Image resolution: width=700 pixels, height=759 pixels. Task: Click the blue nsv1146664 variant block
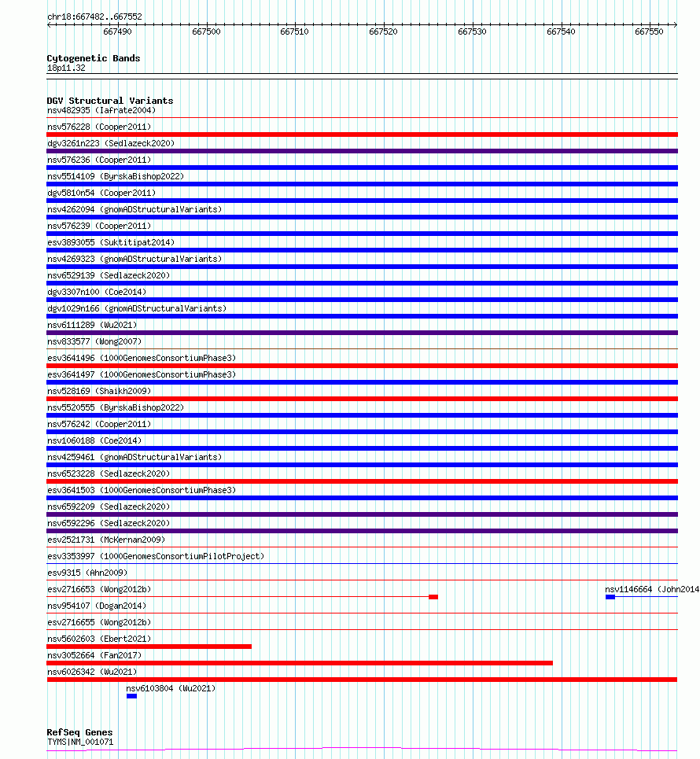[x=610, y=597]
